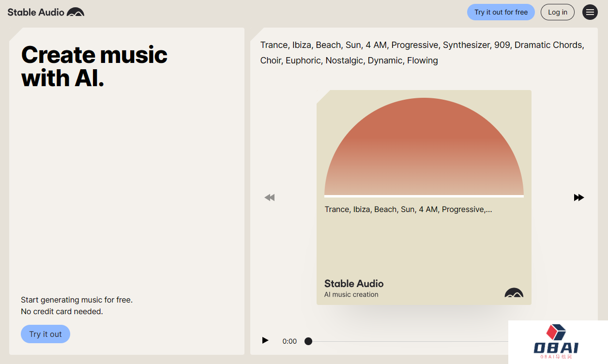Click the 'No credit card needed.' text

pos(62,311)
